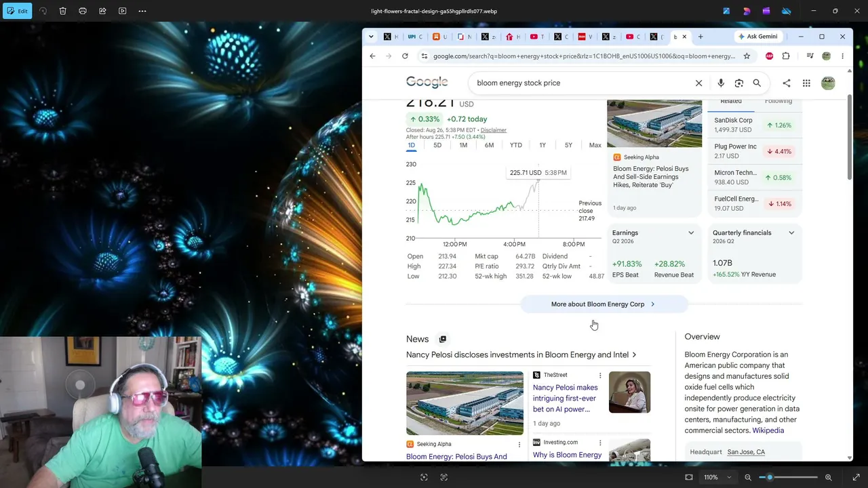Enter fullscreen in Photos viewer
868x488 pixels.
[856, 477]
